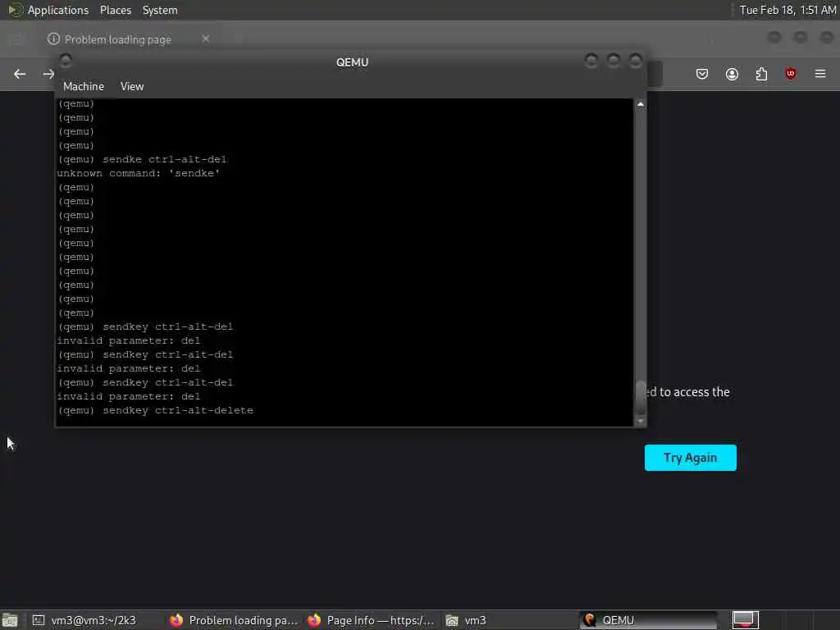
Task: Open the View menu in QEMU
Action: [x=132, y=86]
